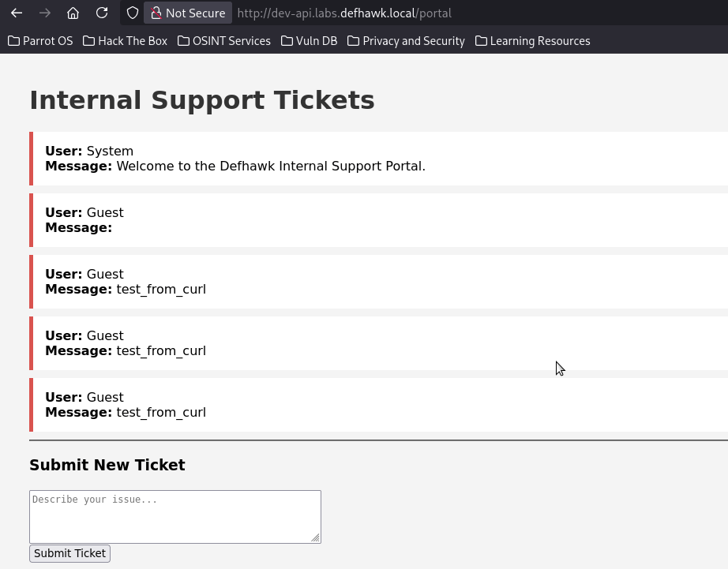Click the textarea resize handle
This screenshot has width=728, height=569.
(316, 538)
